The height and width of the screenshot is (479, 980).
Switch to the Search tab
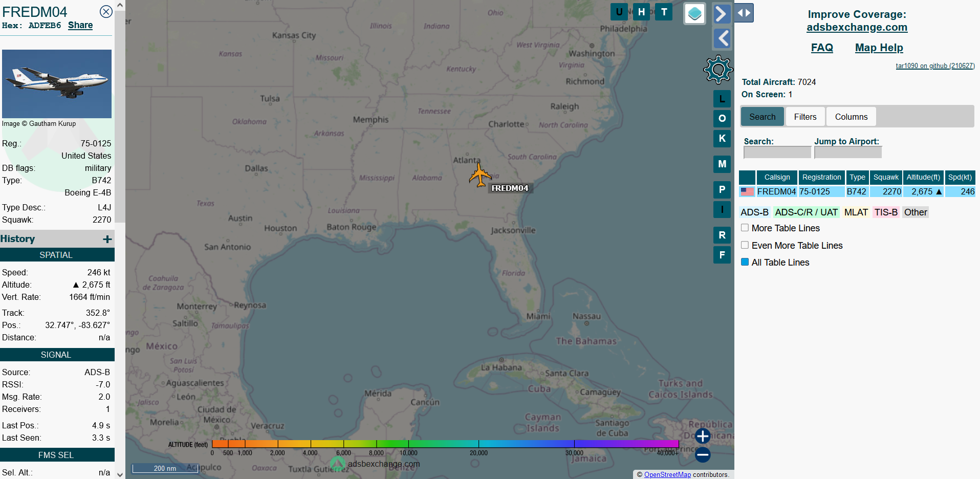point(763,117)
